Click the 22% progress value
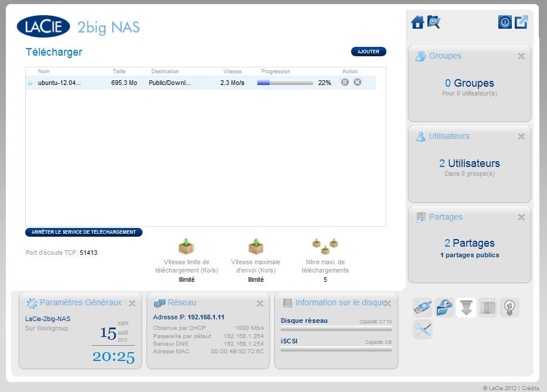The height and width of the screenshot is (392, 547). click(324, 83)
